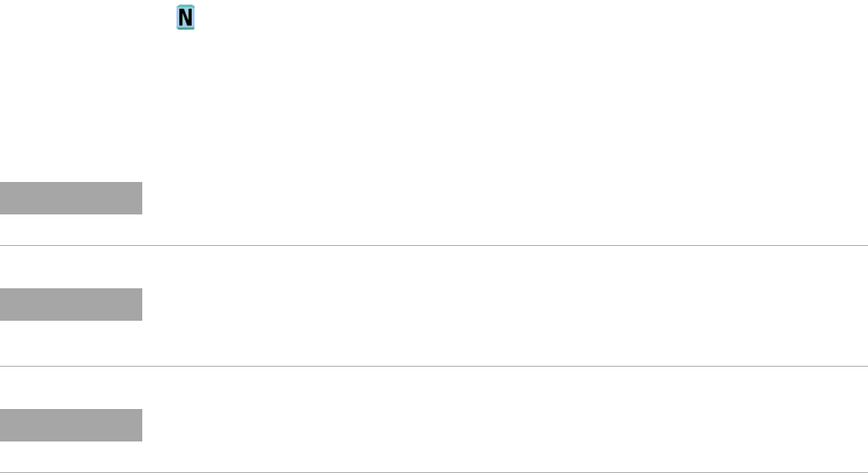Viewport: 868px width, 473px height.
Task: Click the blank area right of second gray bar
Action: pos(505,305)
